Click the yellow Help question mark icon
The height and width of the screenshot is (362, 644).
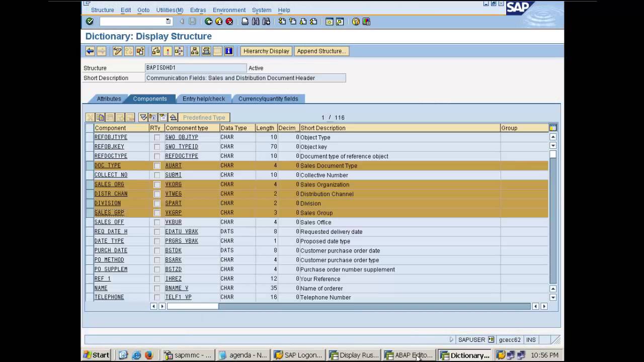[x=356, y=22]
